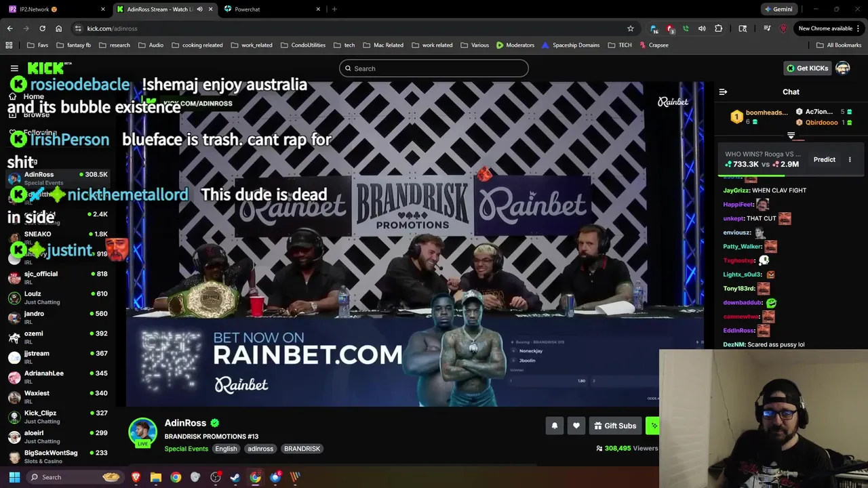
Task: Open the fantasy fb bookmark folder
Action: [73, 45]
